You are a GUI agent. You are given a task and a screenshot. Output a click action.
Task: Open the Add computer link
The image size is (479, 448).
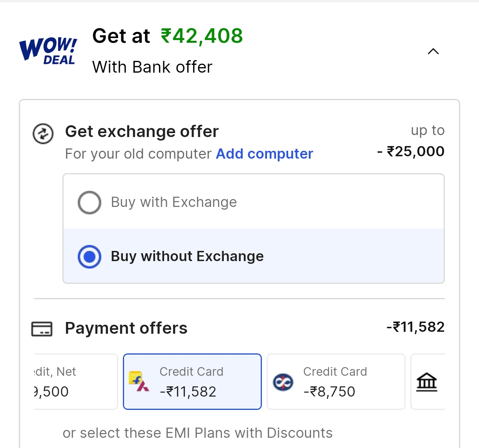[x=264, y=154]
